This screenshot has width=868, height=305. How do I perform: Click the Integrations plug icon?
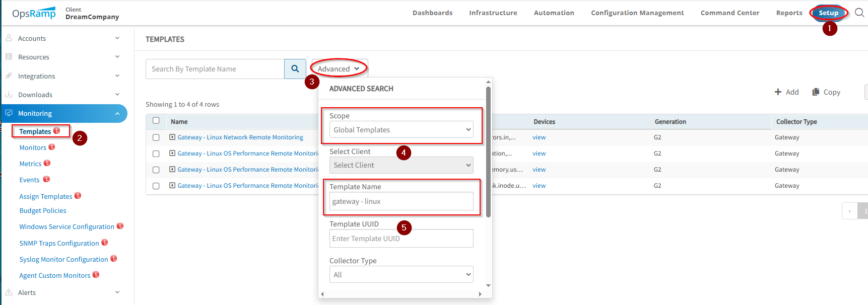click(x=9, y=75)
